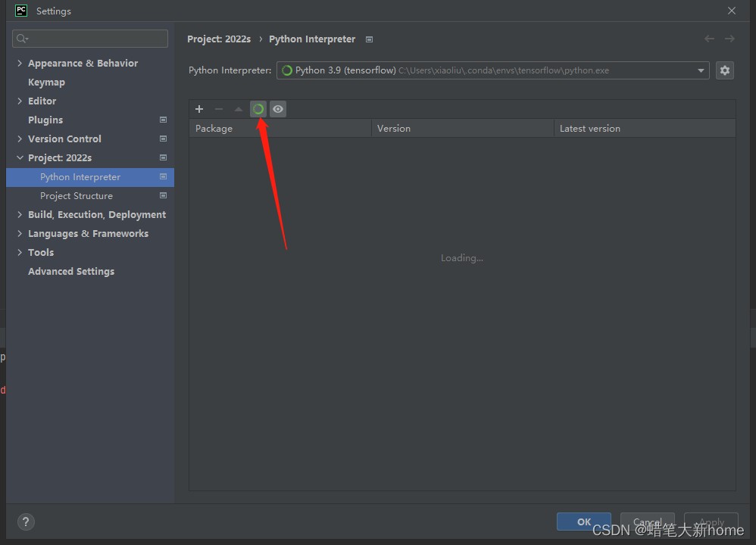Open the Plugins settings page
The image size is (756, 545).
click(x=45, y=120)
